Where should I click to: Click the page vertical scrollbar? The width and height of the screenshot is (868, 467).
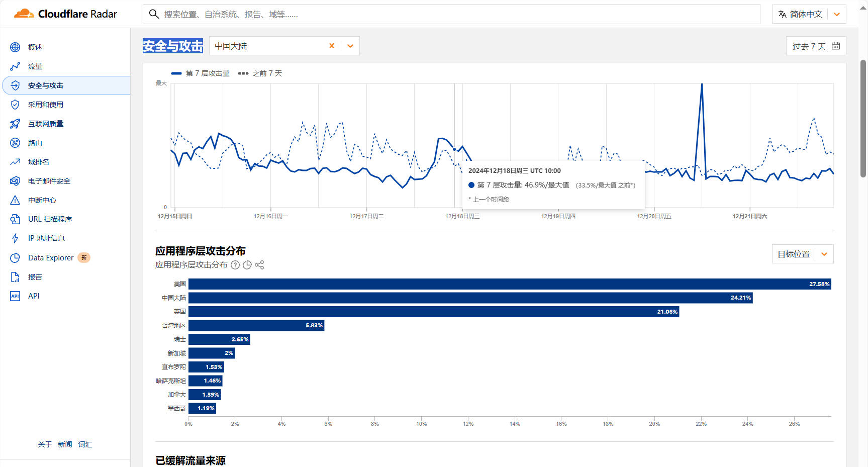tap(863, 119)
